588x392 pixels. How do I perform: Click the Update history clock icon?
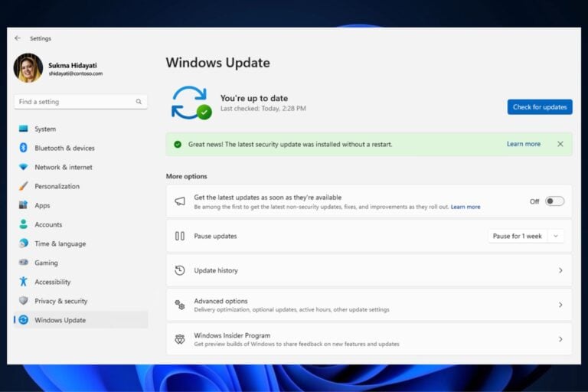click(180, 270)
